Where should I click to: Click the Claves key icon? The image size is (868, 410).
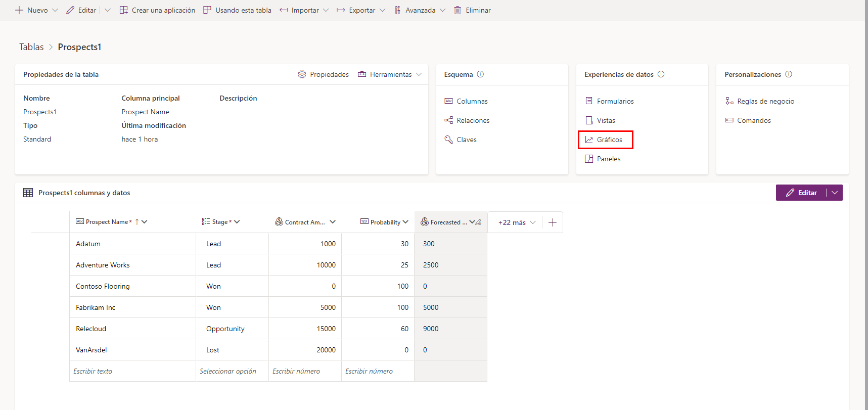click(448, 140)
